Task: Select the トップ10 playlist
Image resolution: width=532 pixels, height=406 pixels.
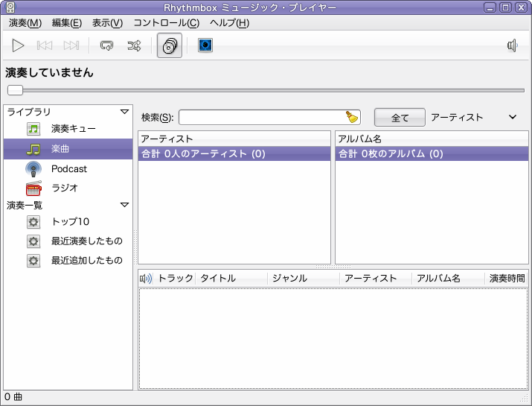Action: [68, 222]
